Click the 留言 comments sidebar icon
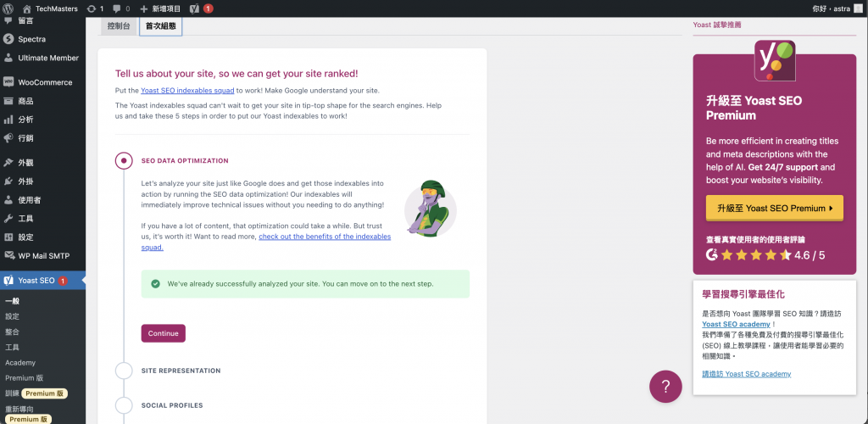The height and width of the screenshot is (424, 868). pyautogui.click(x=8, y=21)
